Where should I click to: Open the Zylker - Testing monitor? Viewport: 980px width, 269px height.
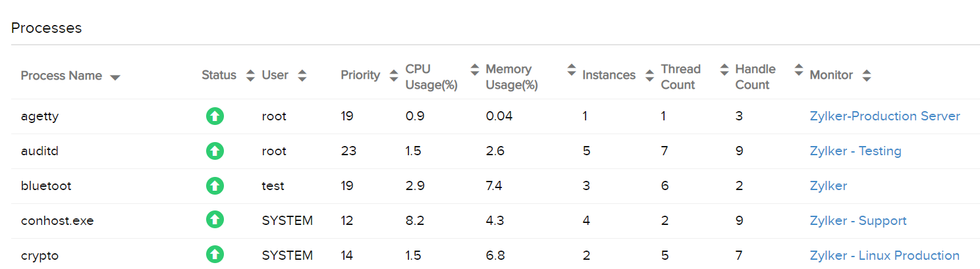coord(855,151)
